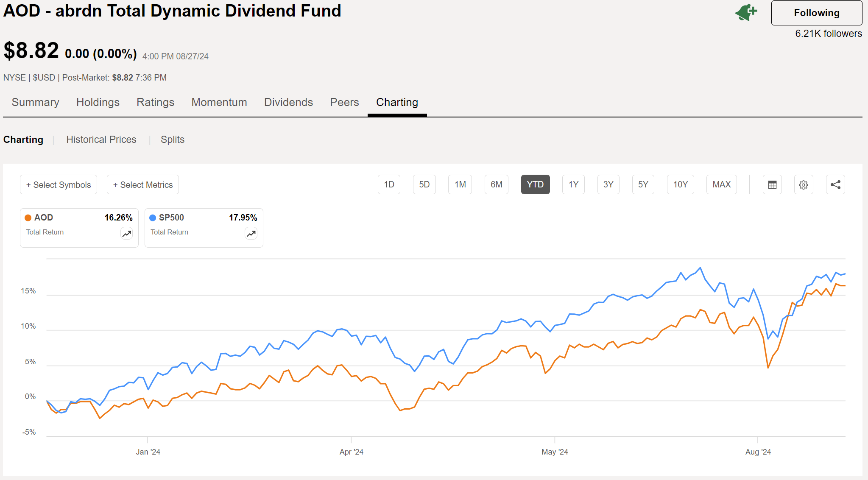Enable the 1Y time range
The height and width of the screenshot is (480, 868).
573,184
